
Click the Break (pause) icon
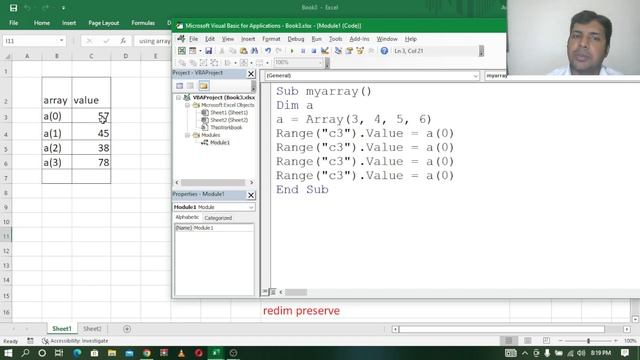[303, 51]
